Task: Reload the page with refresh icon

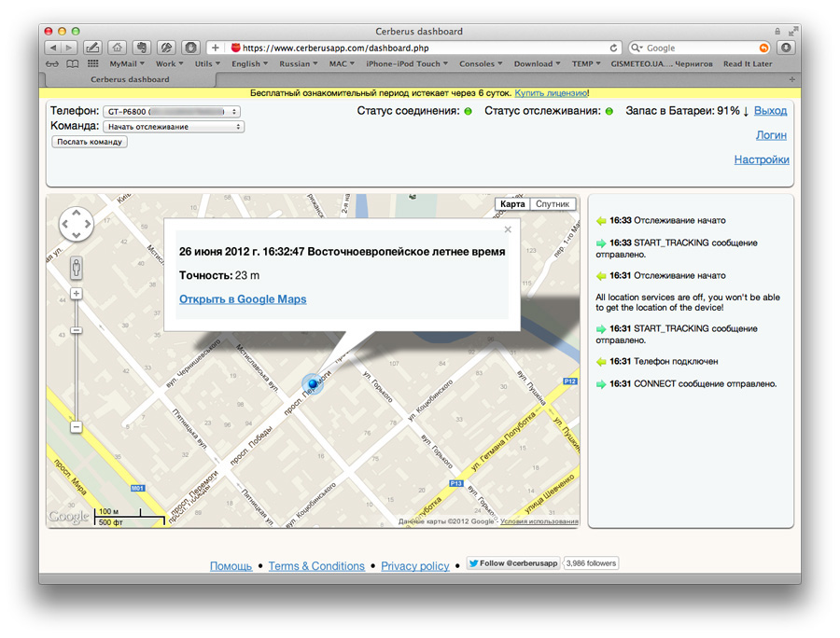Action: pos(613,48)
